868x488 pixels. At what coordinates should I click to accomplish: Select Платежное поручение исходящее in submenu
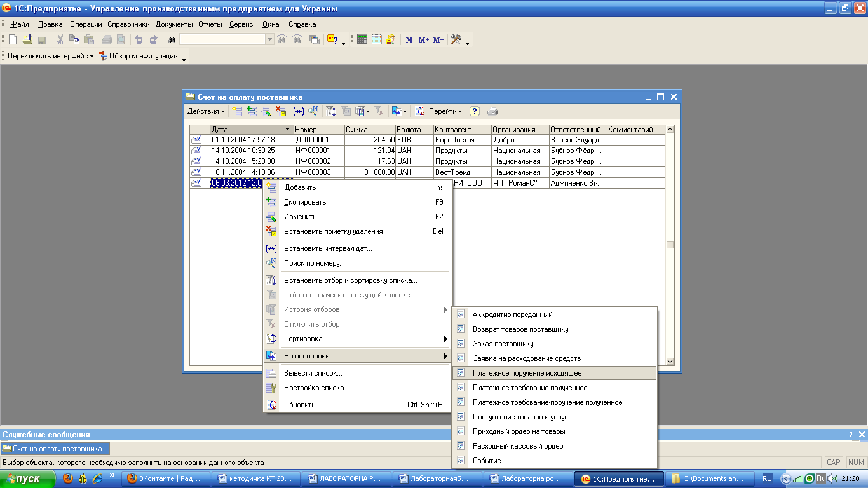[554, 373]
